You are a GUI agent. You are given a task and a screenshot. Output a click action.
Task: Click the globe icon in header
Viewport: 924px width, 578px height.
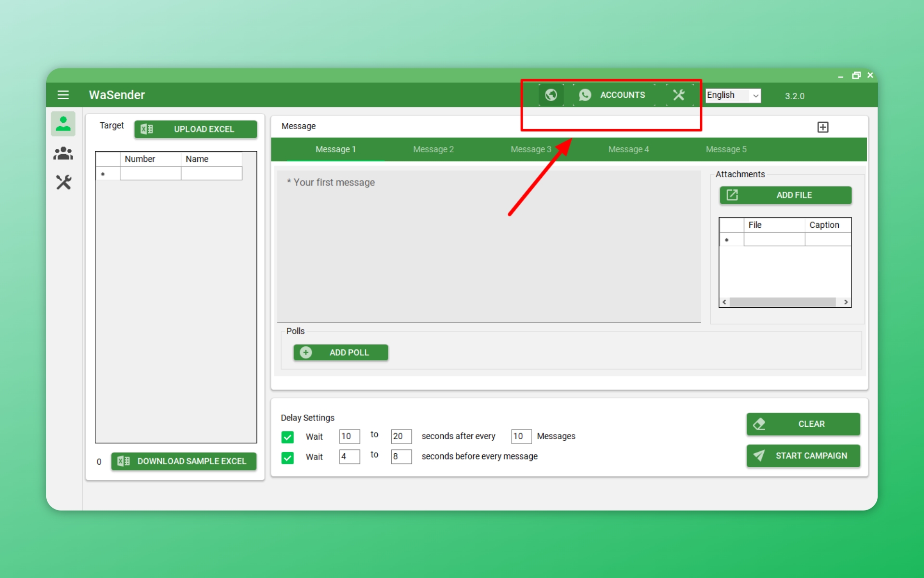pos(551,95)
